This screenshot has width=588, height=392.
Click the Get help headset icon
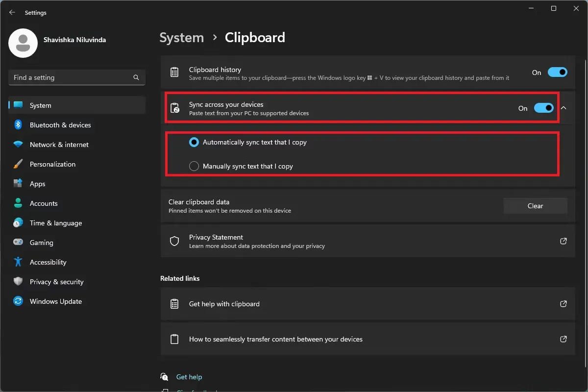(165, 377)
